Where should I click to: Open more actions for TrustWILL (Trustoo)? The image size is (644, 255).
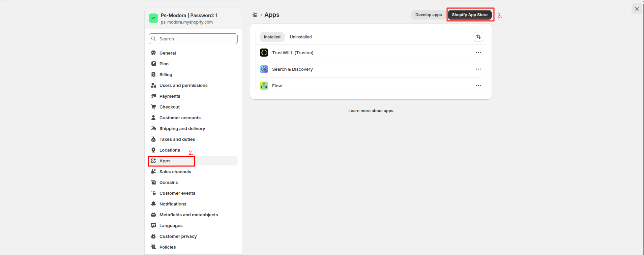coord(478,53)
